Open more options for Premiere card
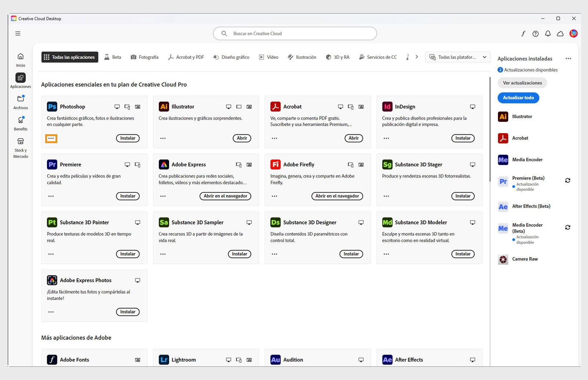This screenshot has width=588, height=380. click(x=51, y=196)
